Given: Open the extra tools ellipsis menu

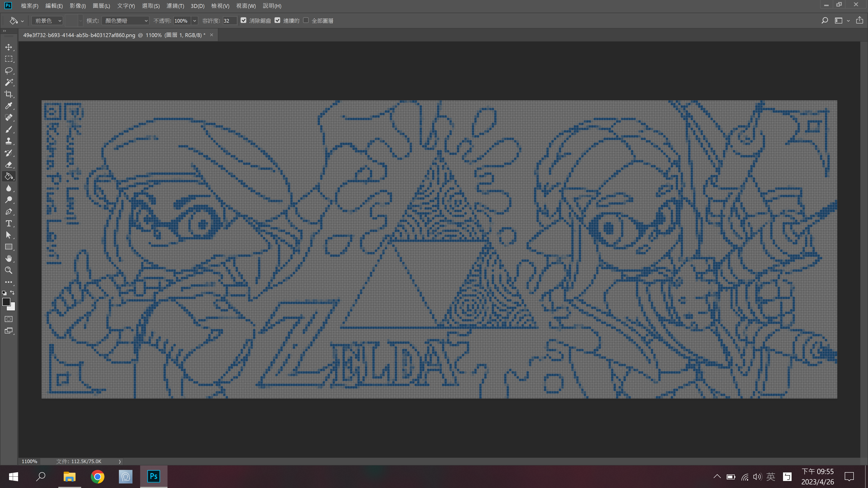Looking at the screenshot, I should 9,282.
